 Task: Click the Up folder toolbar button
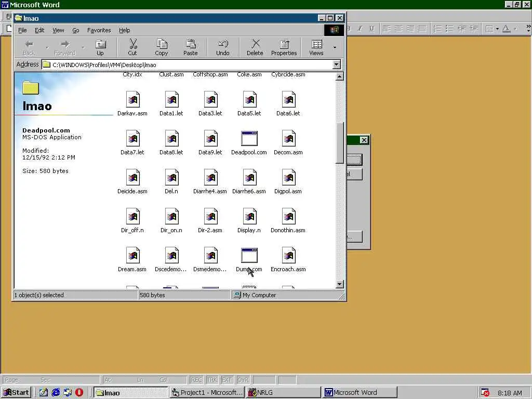click(x=100, y=47)
